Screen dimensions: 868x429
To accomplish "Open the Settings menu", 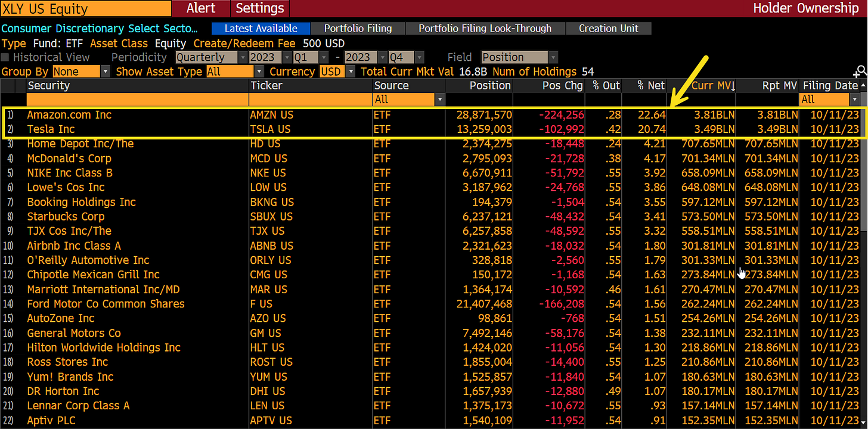I will coord(260,8).
